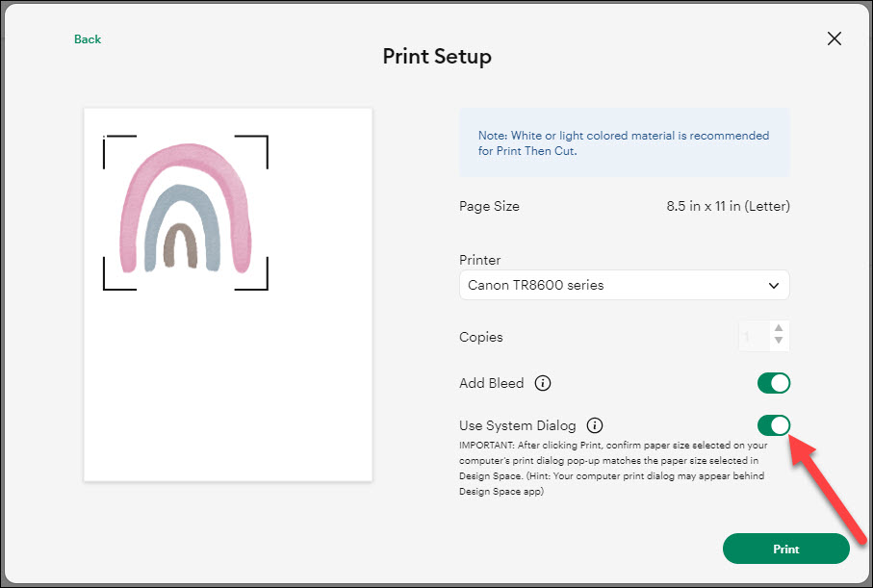The width and height of the screenshot is (873, 588).
Task: Decrease copies with the down arrow
Action: (779, 342)
